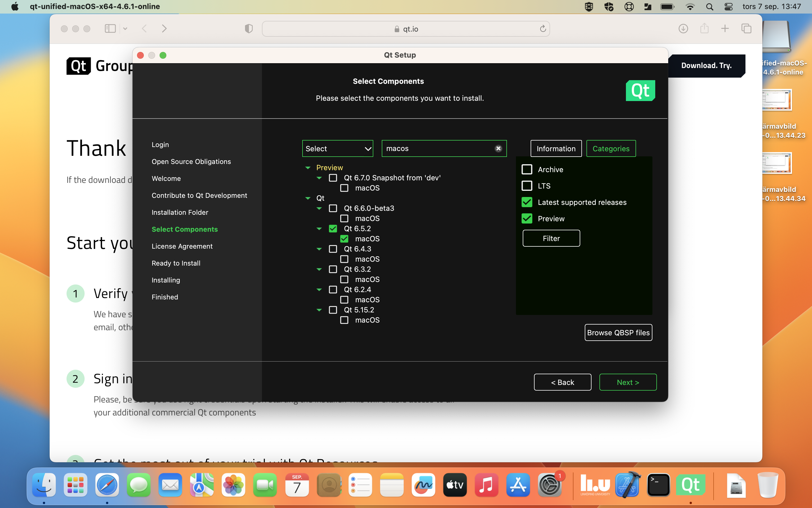Check the Qt 6.6.0-beta3 checkbox

333,208
